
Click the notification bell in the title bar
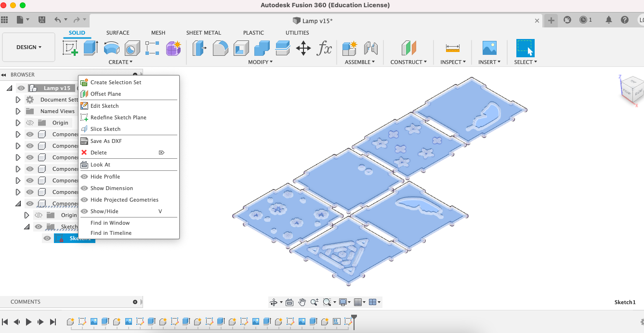pyautogui.click(x=608, y=20)
